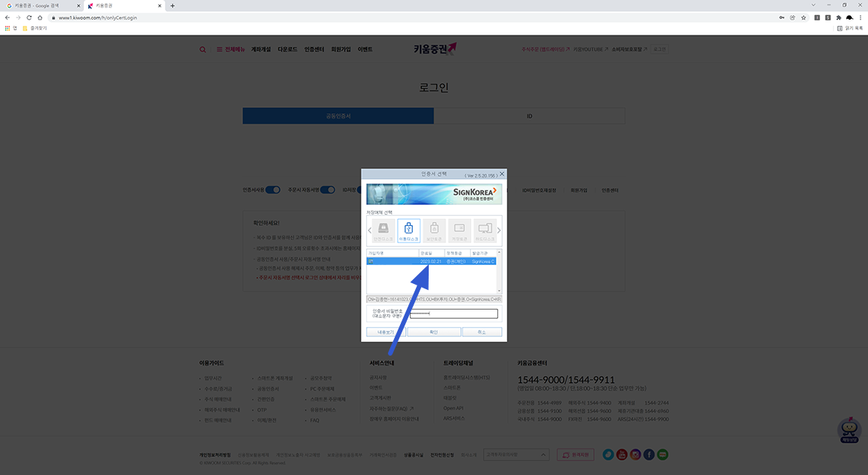Click the address bar URL
The image size is (868, 475).
coord(98,17)
